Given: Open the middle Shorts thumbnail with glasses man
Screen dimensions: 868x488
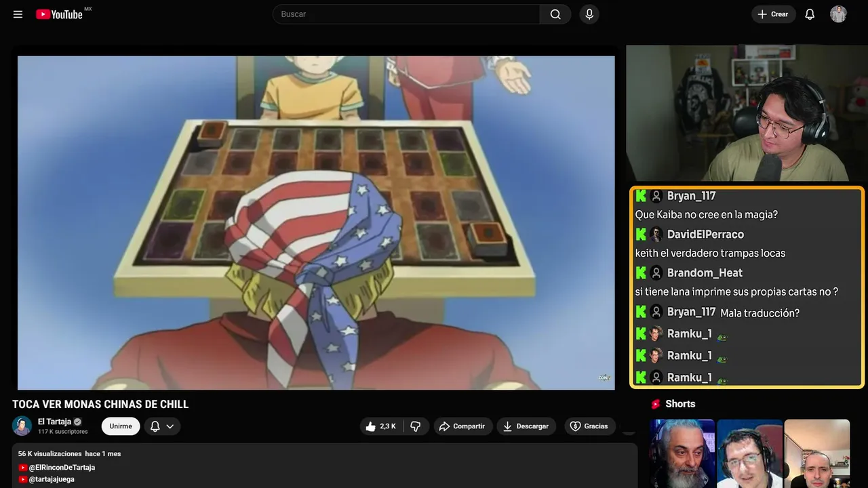Looking at the screenshot, I should click(x=749, y=453).
